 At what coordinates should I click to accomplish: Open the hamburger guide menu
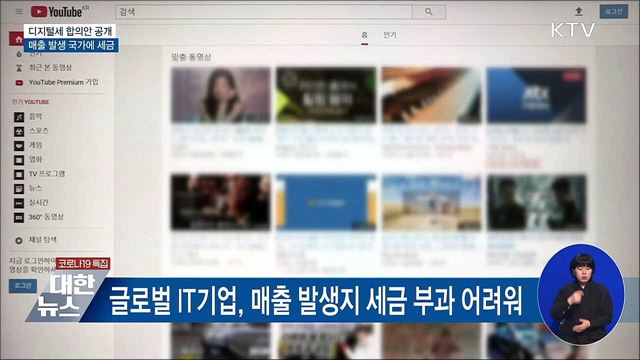click(x=19, y=11)
